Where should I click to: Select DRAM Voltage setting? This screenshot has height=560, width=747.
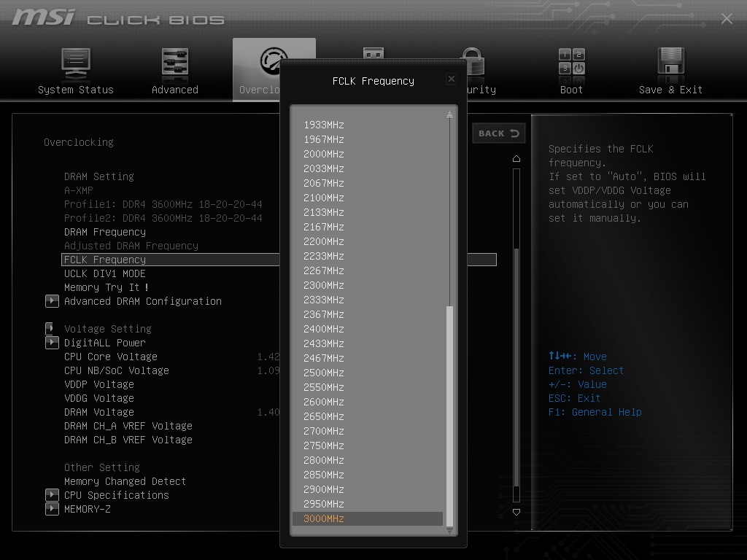pos(99,411)
